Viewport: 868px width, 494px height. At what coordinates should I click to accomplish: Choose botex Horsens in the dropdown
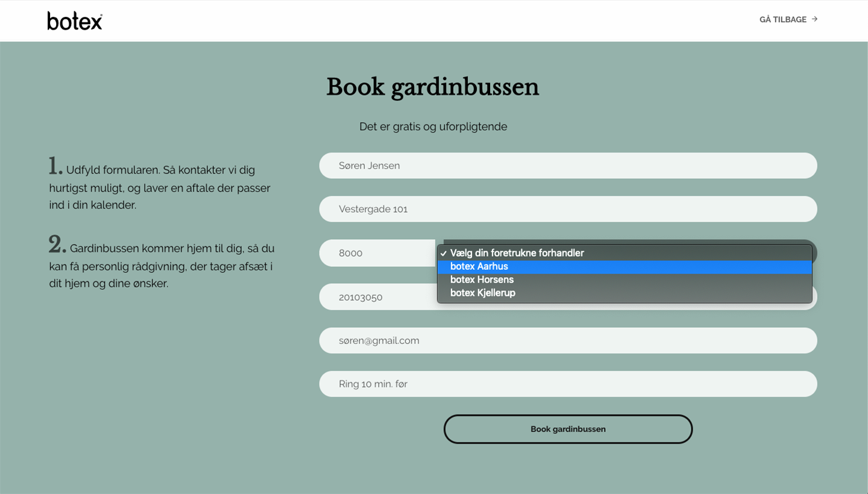click(x=624, y=280)
